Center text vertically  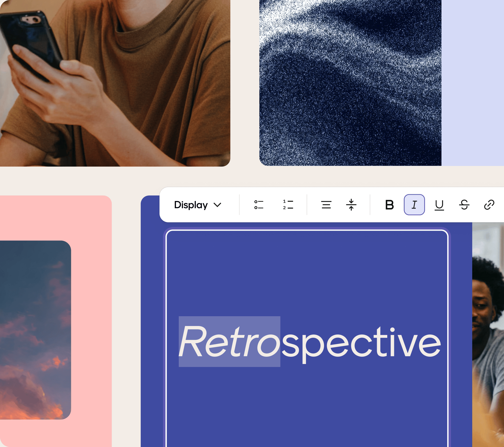[x=351, y=205]
